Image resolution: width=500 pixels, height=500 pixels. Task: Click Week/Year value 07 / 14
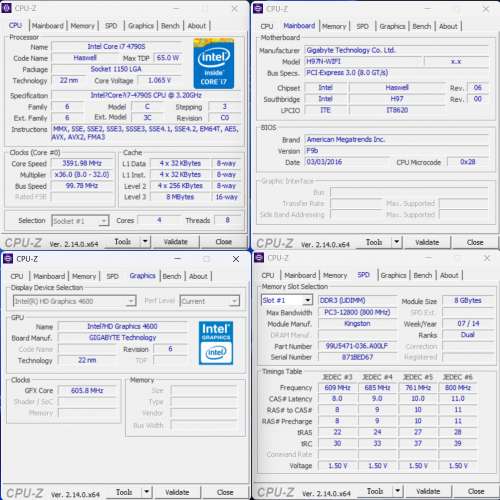[468, 323]
